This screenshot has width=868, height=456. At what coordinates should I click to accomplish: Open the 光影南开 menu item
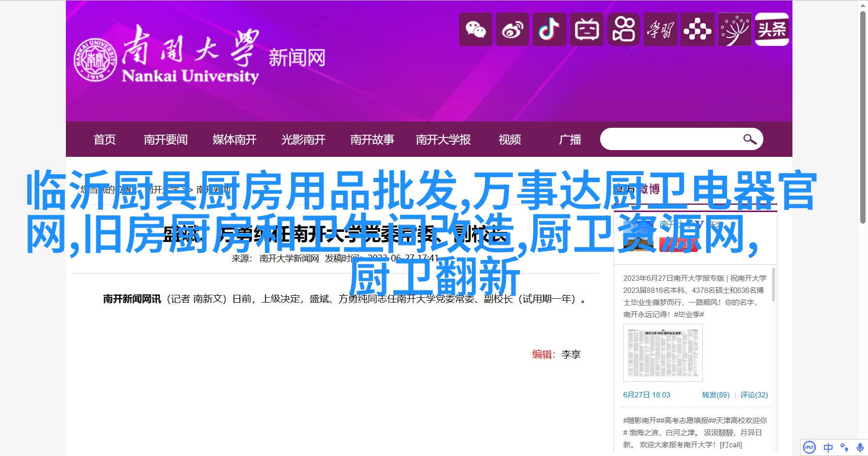pos(303,139)
